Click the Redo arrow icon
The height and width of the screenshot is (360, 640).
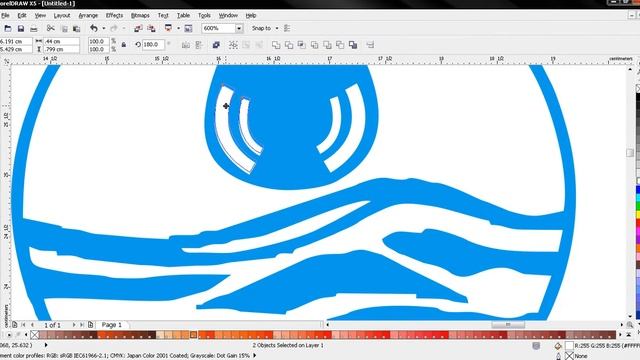(114, 28)
